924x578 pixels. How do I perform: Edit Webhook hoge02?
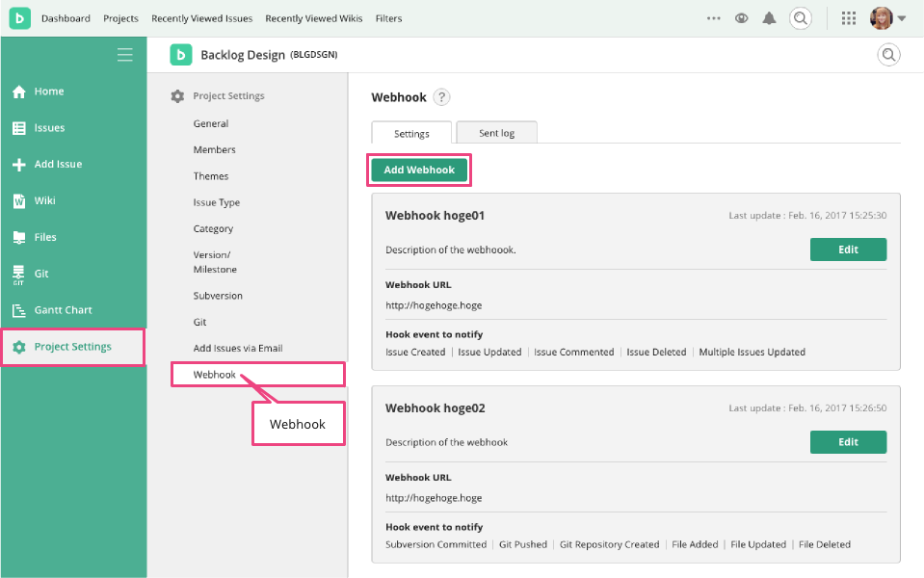point(848,442)
